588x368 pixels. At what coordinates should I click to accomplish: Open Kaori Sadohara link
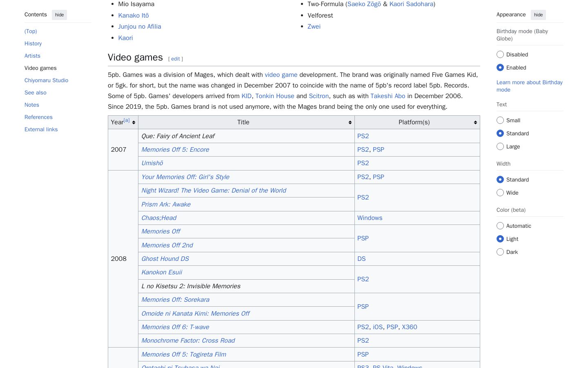coord(411,4)
